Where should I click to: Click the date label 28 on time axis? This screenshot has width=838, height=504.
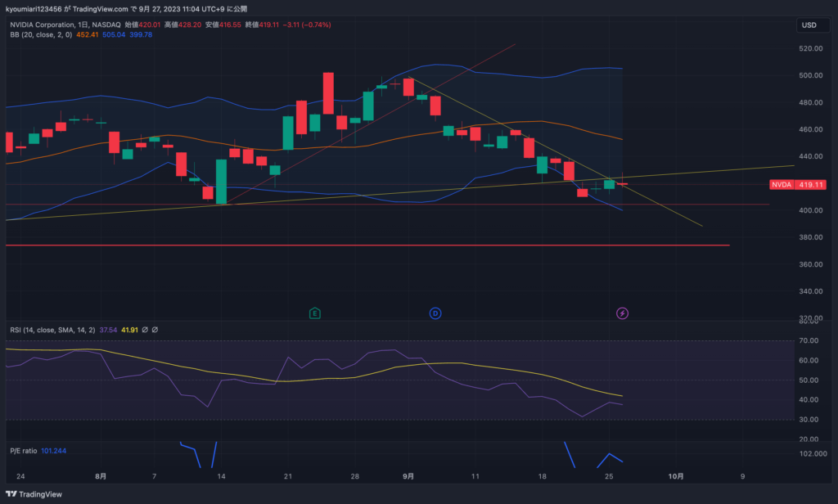point(355,475)
